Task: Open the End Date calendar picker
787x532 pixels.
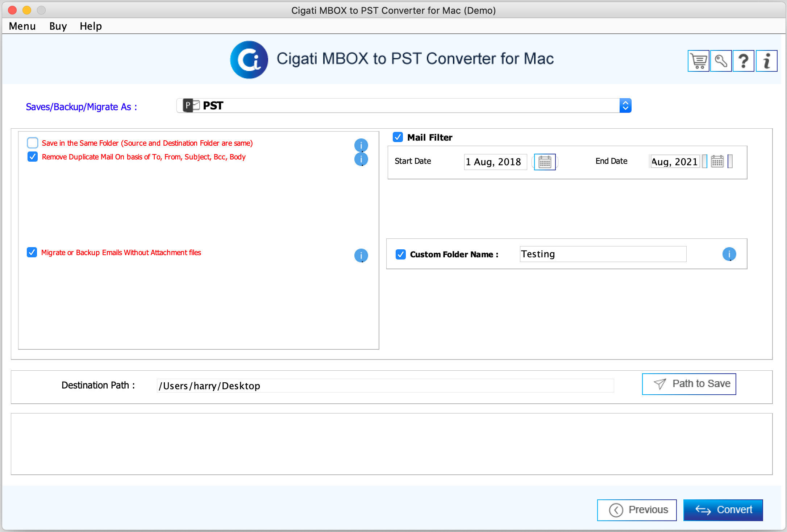Action: pyautogui.click(x=717, y=161)
